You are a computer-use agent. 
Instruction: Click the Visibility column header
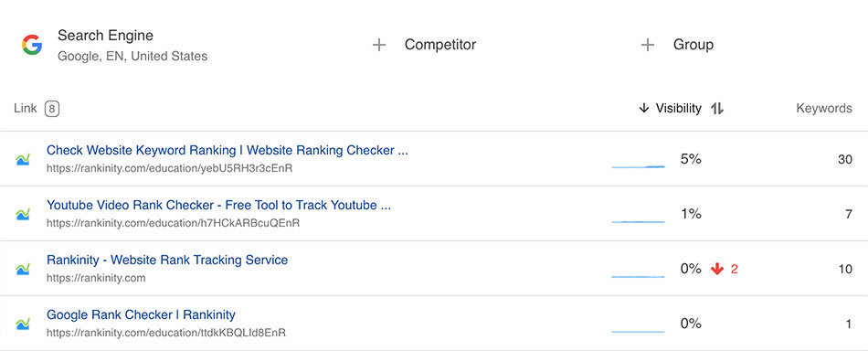click(679, 109)
